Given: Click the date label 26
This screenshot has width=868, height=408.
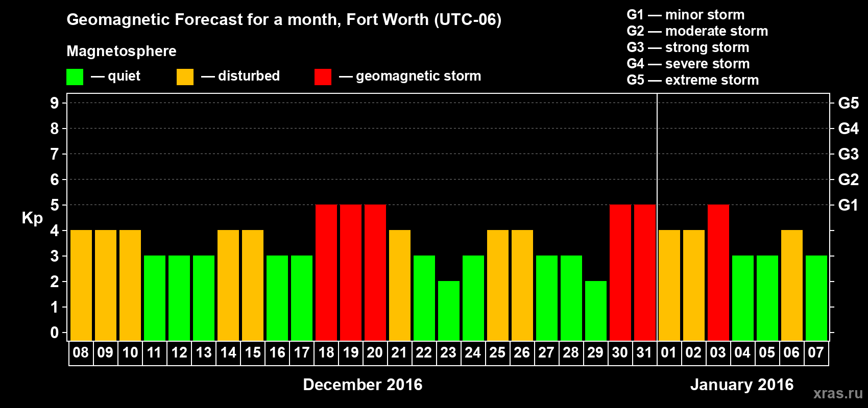Looking at the screenshot, I should [522, 352].
